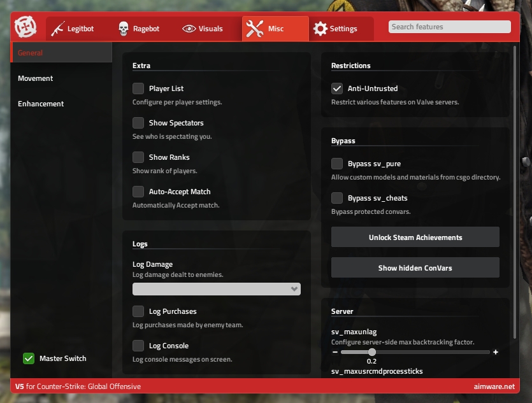This screenshot has height=403, width=532.
Task: Enable the Player List checkbox
Action: click(138, 88)
